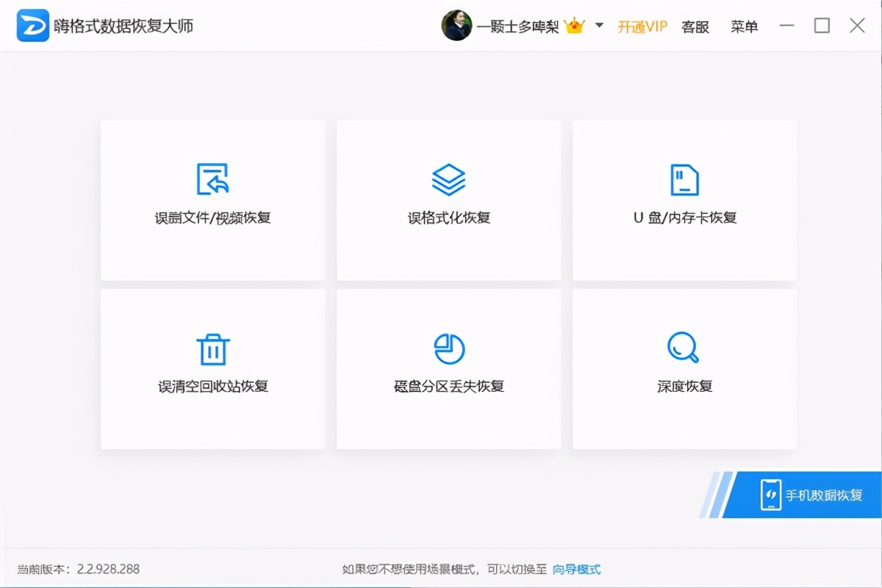Select the 误格式化恢复 card

[448, 200]
